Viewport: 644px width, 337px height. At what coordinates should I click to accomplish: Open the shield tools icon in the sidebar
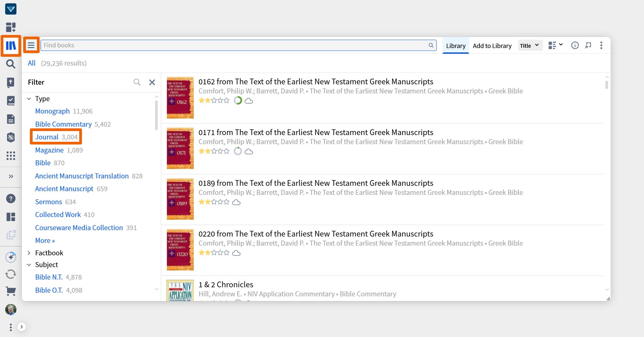[11, 137]
